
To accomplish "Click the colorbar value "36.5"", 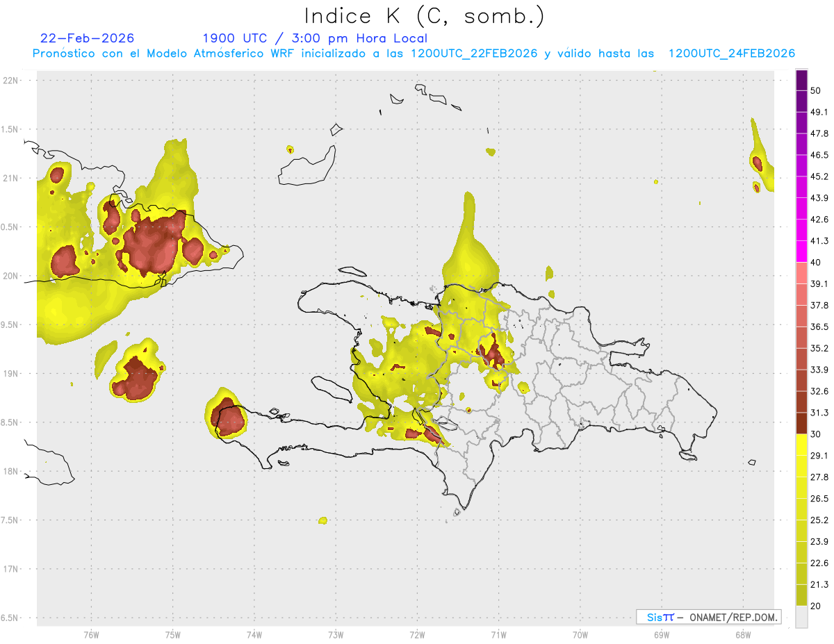I will (x=819, y=327).
